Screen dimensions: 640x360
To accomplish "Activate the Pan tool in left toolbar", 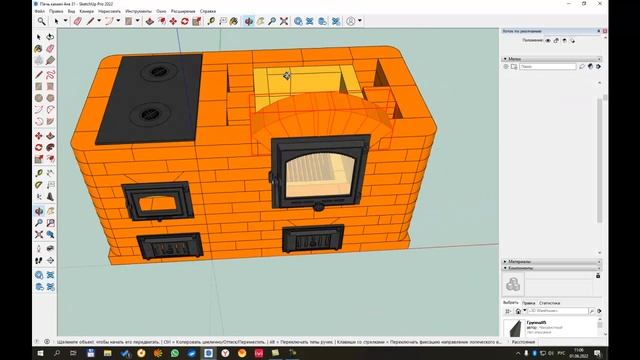I will point(50,211).
